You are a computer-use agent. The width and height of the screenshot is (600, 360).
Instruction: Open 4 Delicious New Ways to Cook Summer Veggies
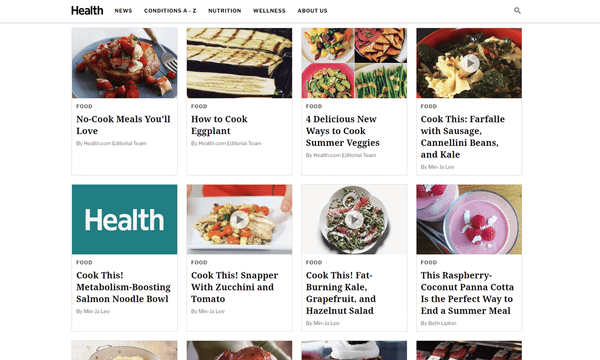342,131
